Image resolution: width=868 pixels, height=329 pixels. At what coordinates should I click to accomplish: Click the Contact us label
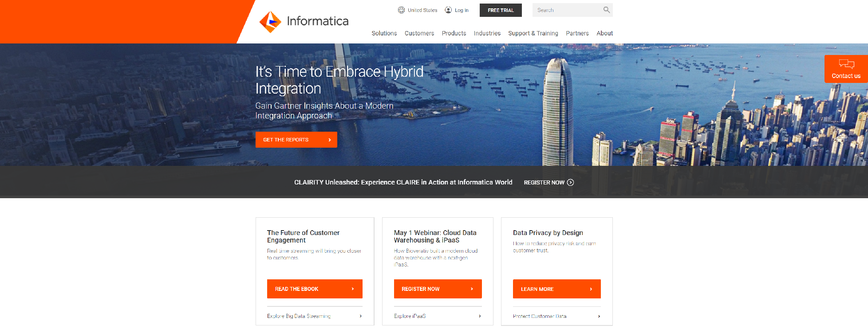click(846, 76)
